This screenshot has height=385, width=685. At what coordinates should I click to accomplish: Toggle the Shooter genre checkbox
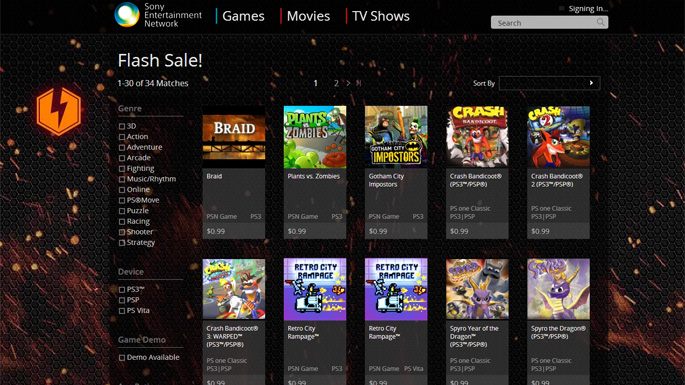(122, 232)
